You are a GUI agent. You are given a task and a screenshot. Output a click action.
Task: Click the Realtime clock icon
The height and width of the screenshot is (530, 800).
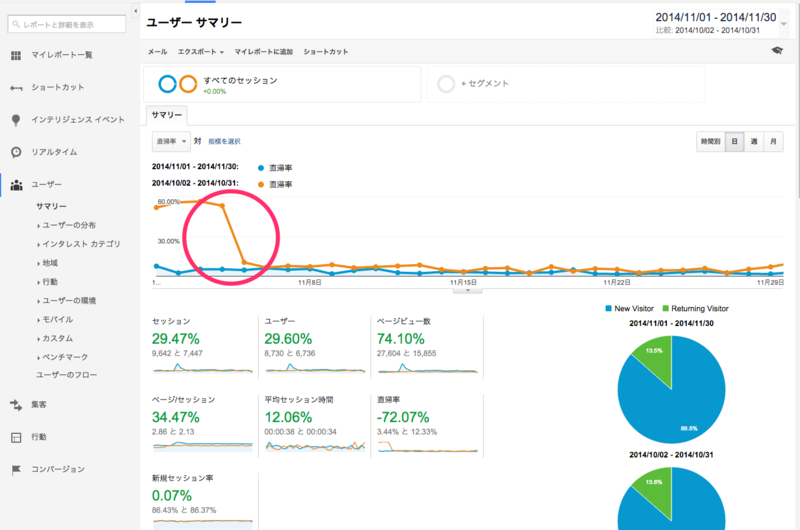pyautogui.click(x=16, y=152)
